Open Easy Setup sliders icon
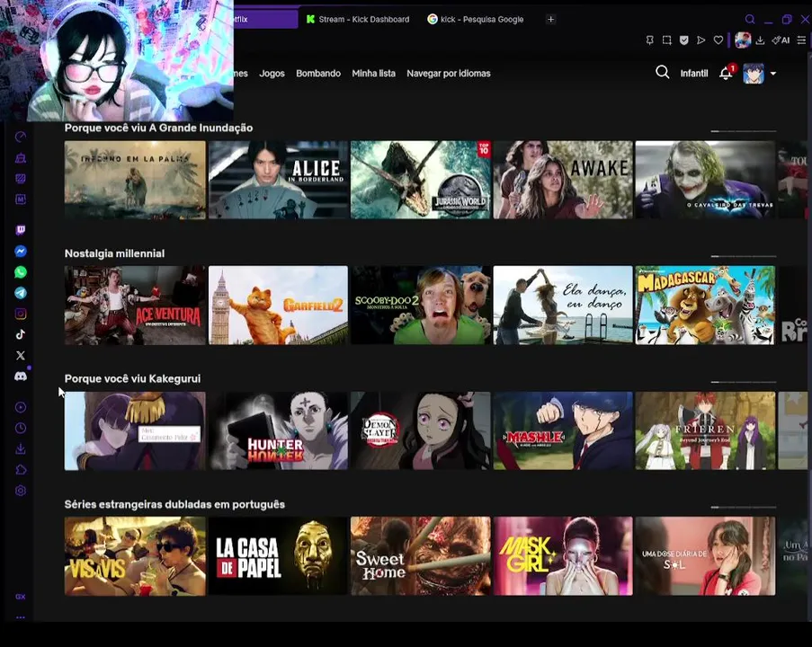 pyautogui.click(x=801, y=40)
